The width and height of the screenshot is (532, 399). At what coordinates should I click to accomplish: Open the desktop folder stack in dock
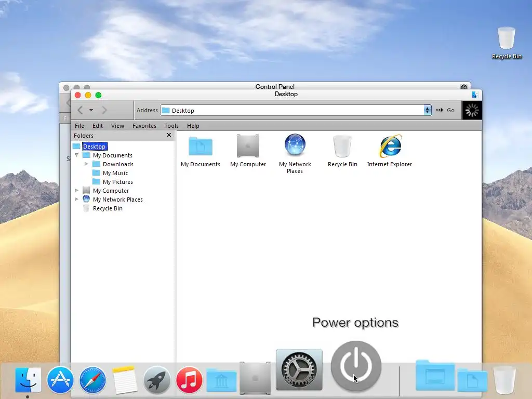[435, 375]
